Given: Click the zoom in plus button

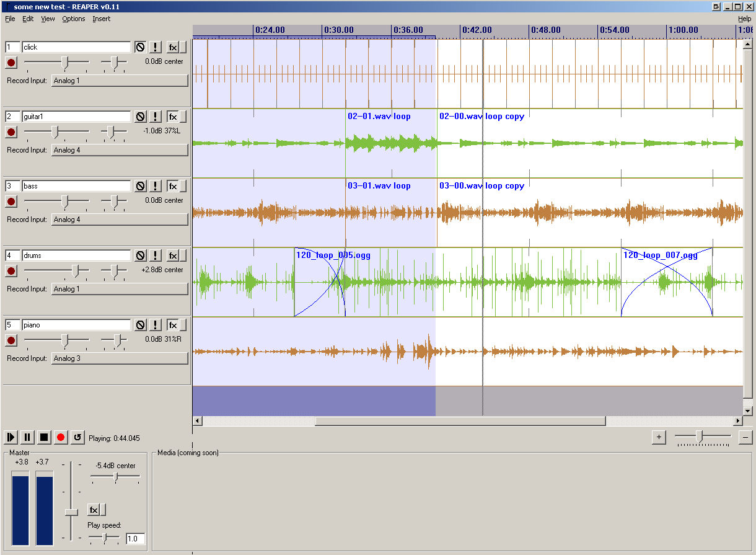Looking at the screenshot, I should (659, 437).
